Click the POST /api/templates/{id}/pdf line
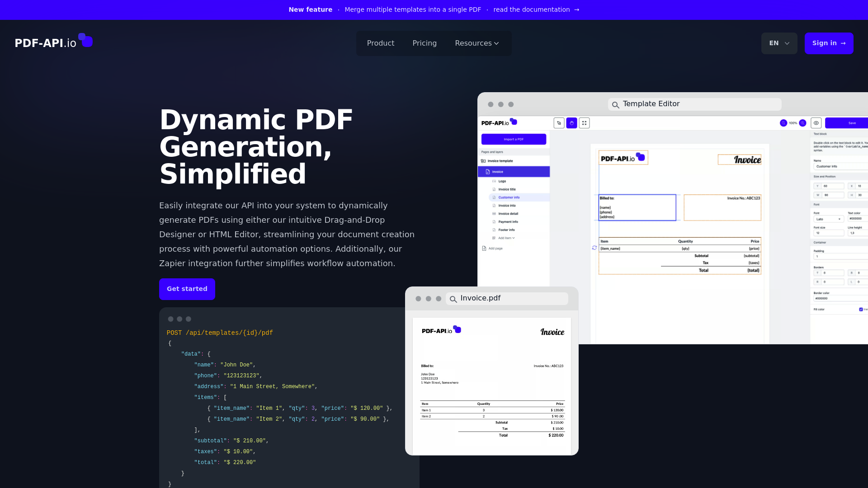The image size is (868, 488). click(220, 333)
